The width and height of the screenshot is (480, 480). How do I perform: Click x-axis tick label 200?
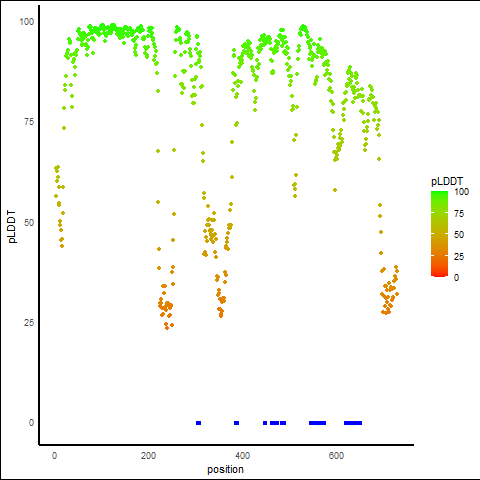click(x=148, y=456)
